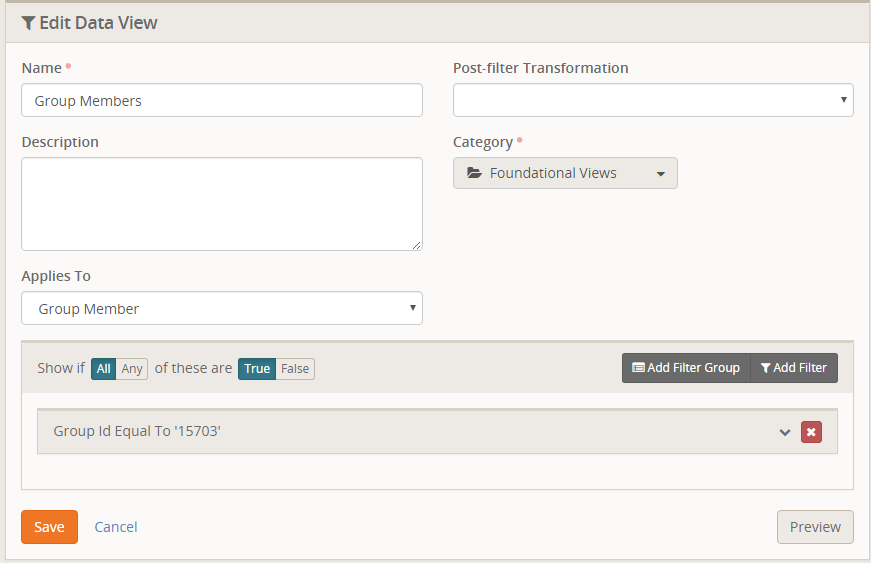Click the Add Filter funnel button
This screenshot has width=871, height=563.
coord(794,368)
